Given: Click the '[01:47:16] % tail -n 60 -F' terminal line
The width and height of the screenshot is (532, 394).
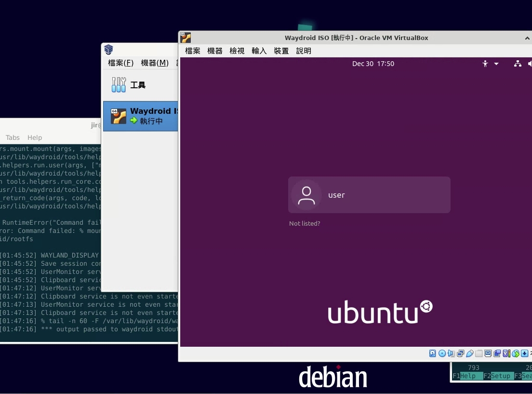Looking at the screenshot, I should coord(89,321).
